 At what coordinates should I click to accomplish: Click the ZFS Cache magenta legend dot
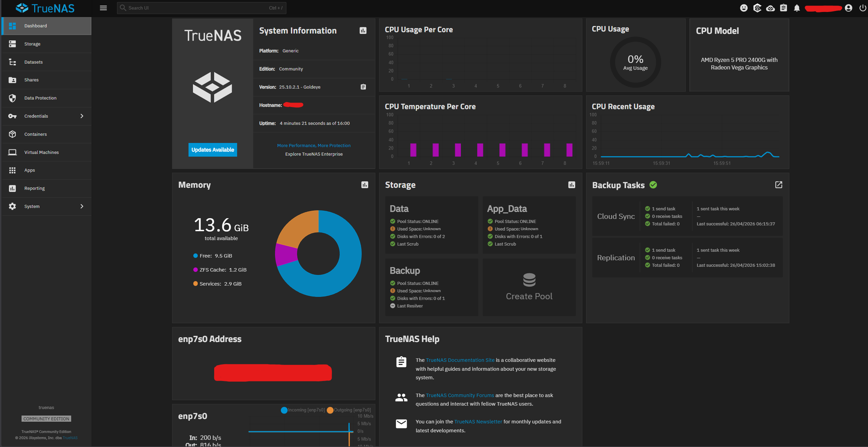tap(195, 270)
